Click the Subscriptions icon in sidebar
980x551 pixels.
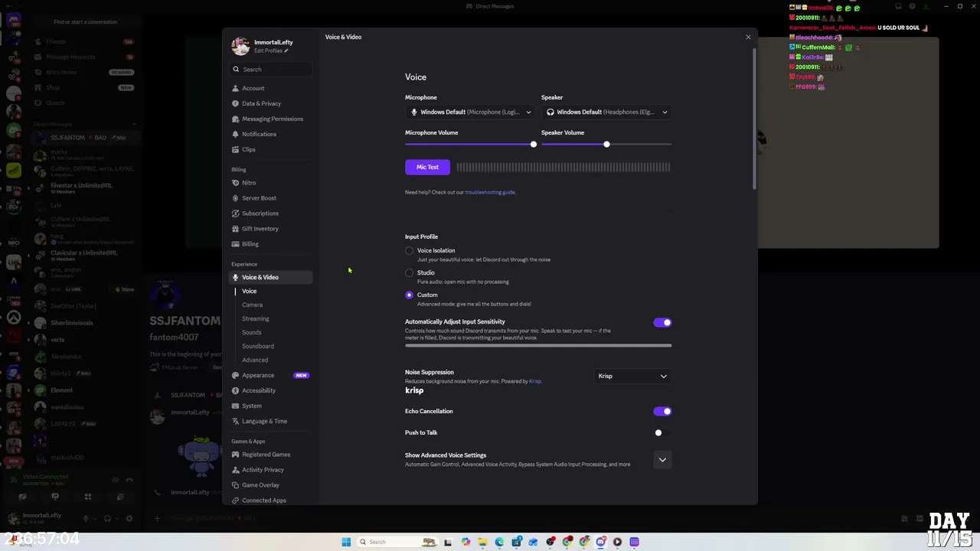point(236,214)
